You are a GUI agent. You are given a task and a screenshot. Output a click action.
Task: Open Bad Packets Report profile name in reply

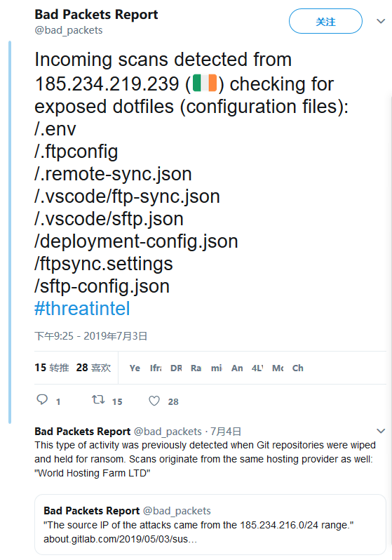point(83,432)
